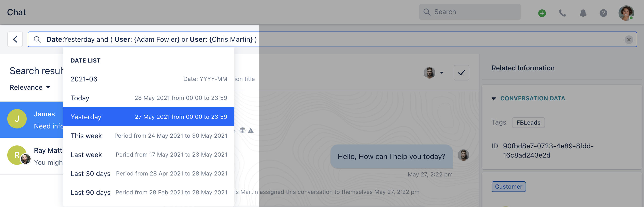Open the Relevance sort dropdown

click(x=30, y=88)
